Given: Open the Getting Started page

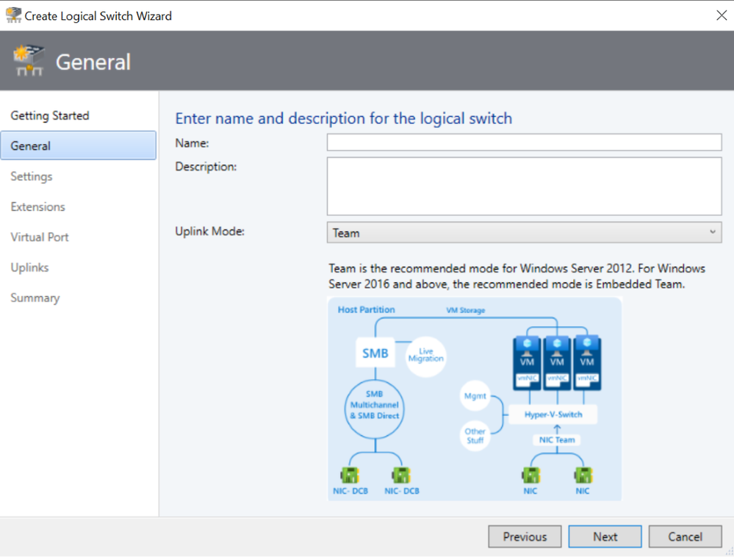Looking at the screenshot, I should pyautogui.click(x=50, y=115).
